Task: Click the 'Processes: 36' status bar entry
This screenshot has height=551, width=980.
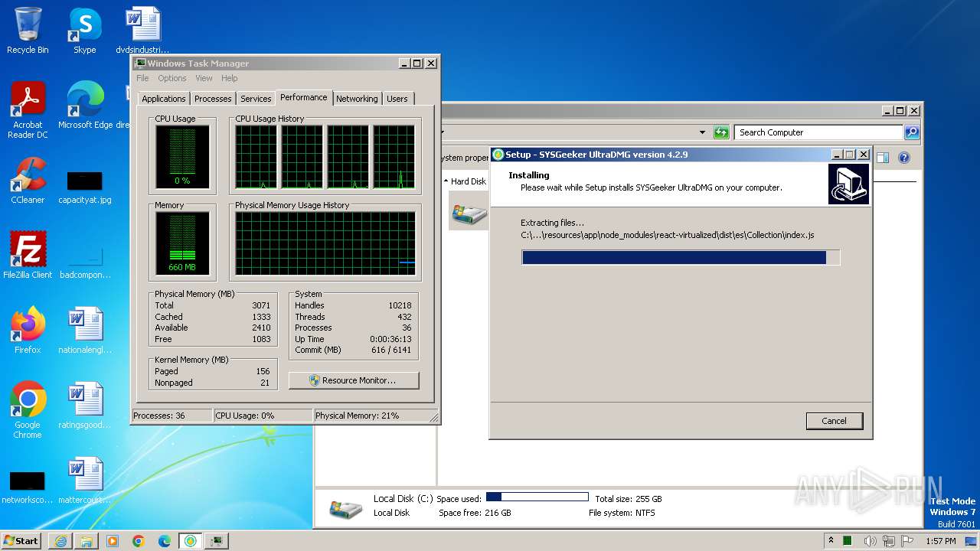Action: pyautogui.click(x=171, y=416)
